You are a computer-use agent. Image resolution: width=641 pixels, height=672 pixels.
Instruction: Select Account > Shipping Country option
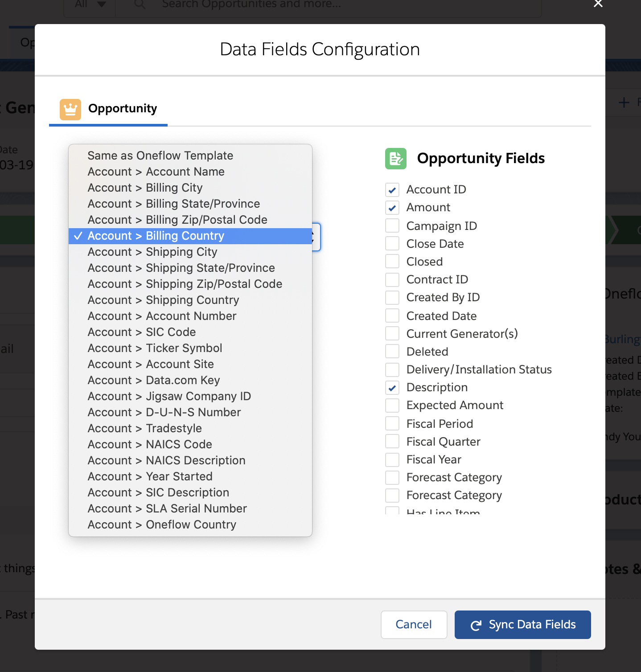click(163, 300)
